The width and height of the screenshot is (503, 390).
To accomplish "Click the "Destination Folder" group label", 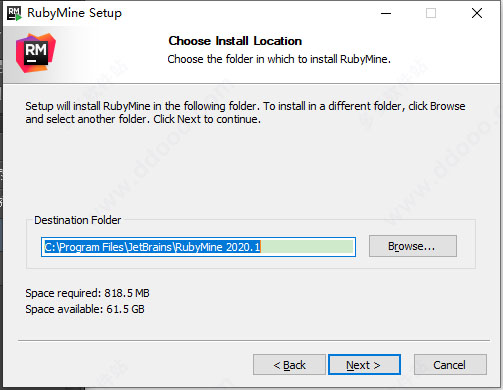I will pos(77,220).
